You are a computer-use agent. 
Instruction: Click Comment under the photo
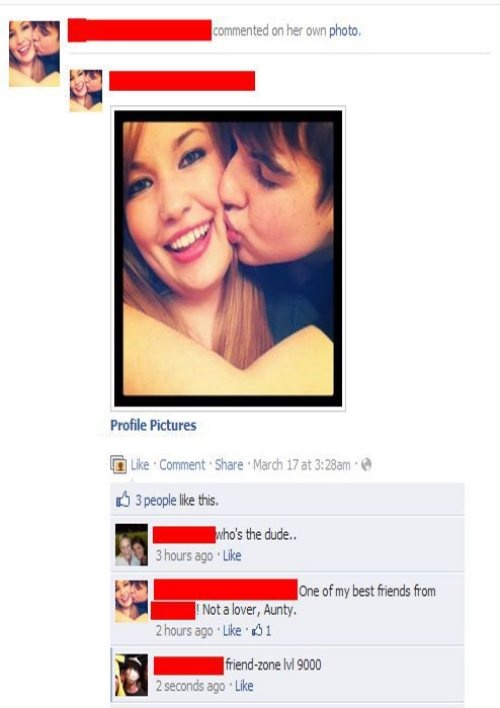[x=182, y=465]
